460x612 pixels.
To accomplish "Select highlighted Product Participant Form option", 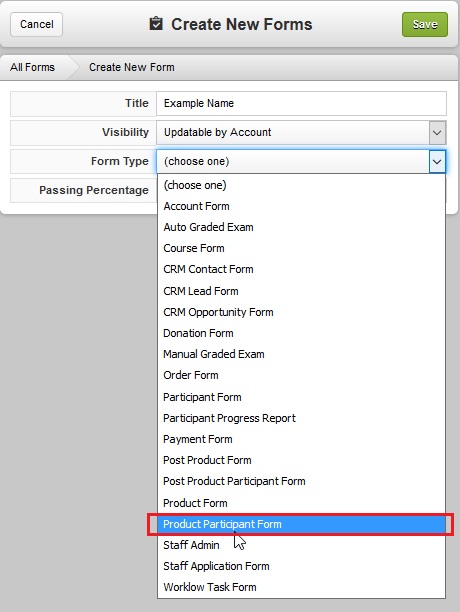I will coord(301,524).
